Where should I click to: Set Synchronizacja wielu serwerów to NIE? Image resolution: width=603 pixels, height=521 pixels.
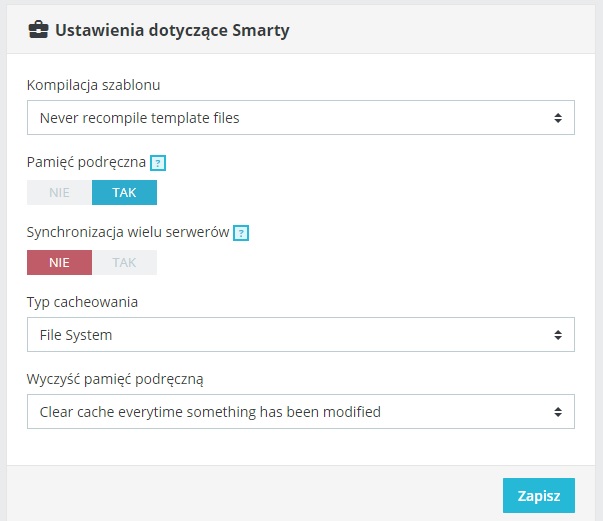click(x=59, y=263)
